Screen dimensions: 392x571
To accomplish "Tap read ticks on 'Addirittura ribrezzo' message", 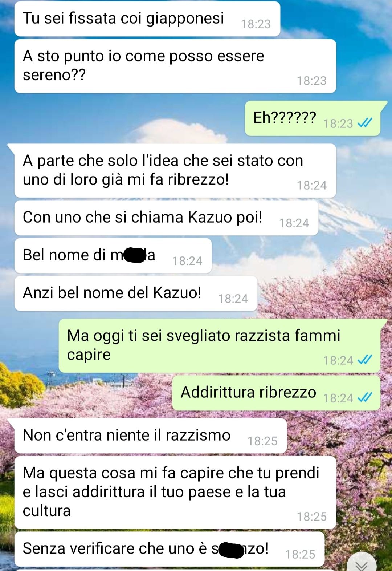I will point(365,398).
